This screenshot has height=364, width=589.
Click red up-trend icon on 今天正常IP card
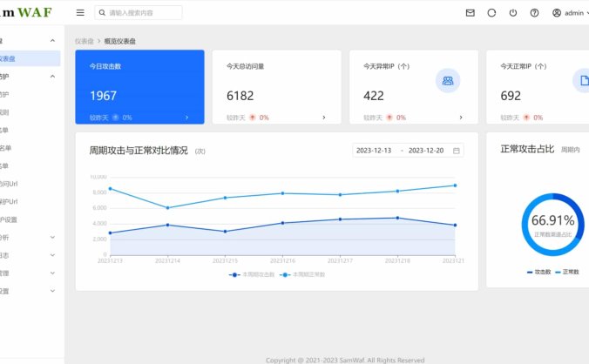[x=526, y=118]
